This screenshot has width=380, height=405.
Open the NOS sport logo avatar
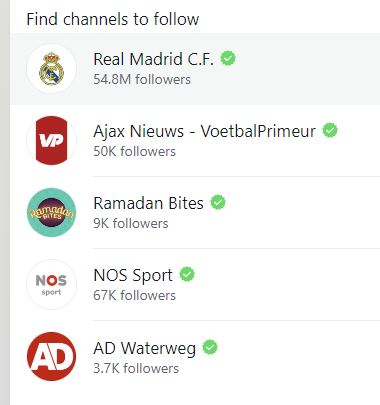click(x=51, y=284)
